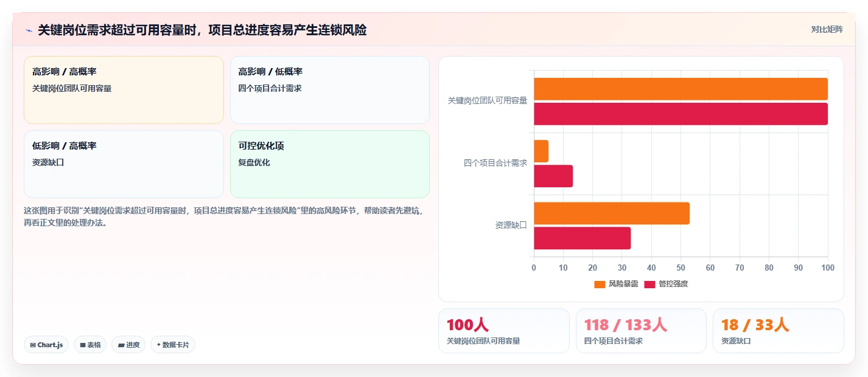Click the orange 风险暴露 legend swatch
Screen dimensions: 868x377
click(x=600, y=284)
